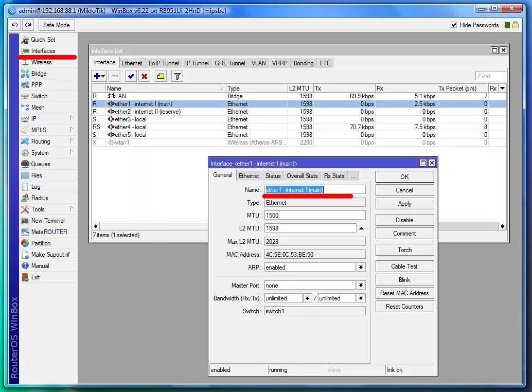Click Torch button
The width and height of the screenshot is (532, 392).
pyautogui.click(x=404, y=250)
